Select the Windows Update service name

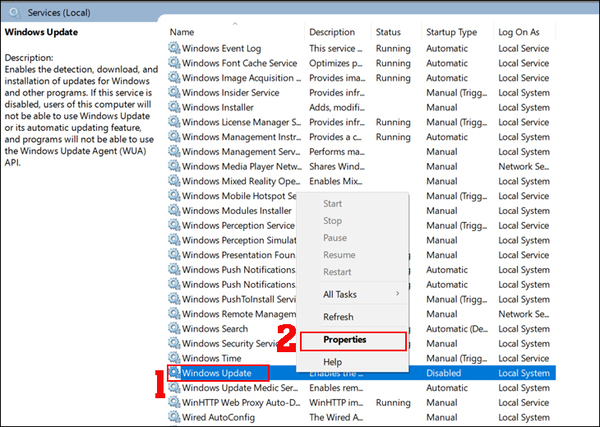(x=217, y=373)
